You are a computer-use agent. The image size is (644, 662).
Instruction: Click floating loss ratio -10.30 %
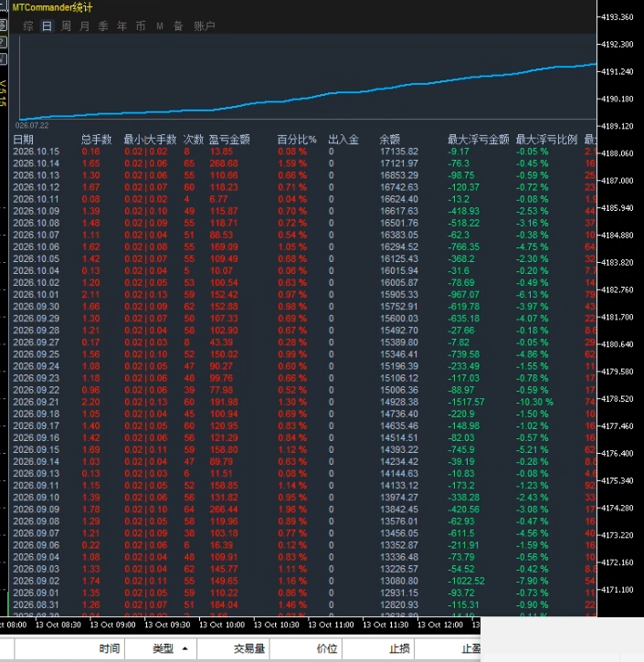click(534, 402)
